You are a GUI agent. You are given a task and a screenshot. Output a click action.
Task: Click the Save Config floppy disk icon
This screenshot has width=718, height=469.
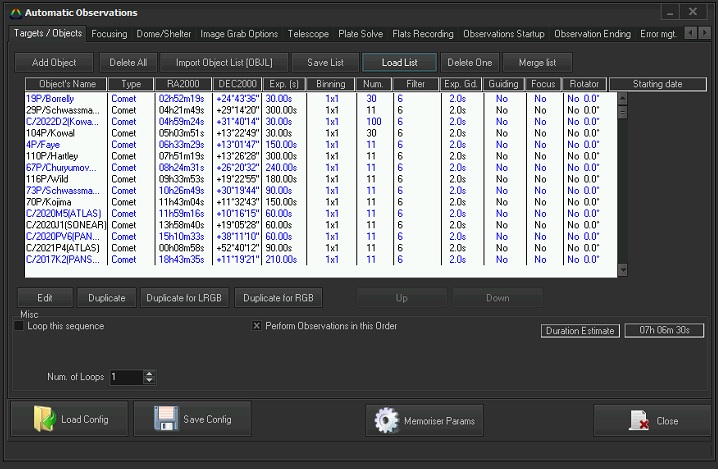(166, 419)
